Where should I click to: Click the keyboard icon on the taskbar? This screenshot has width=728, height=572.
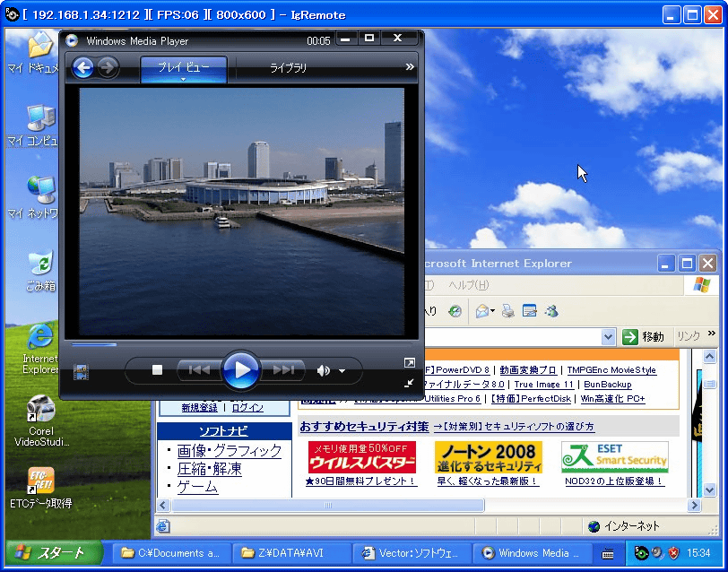click(608, 553)
